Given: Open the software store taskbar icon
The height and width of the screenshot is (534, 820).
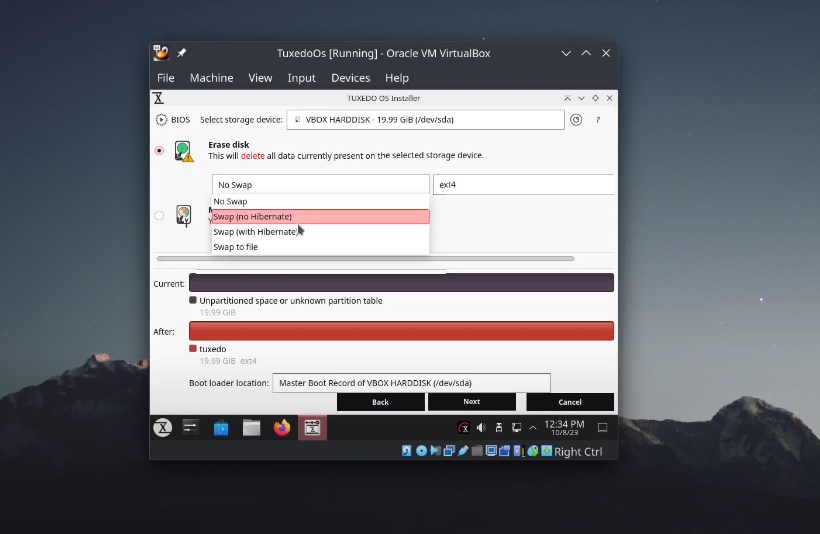Looking at the screenshot, I should tap(221, 428).
